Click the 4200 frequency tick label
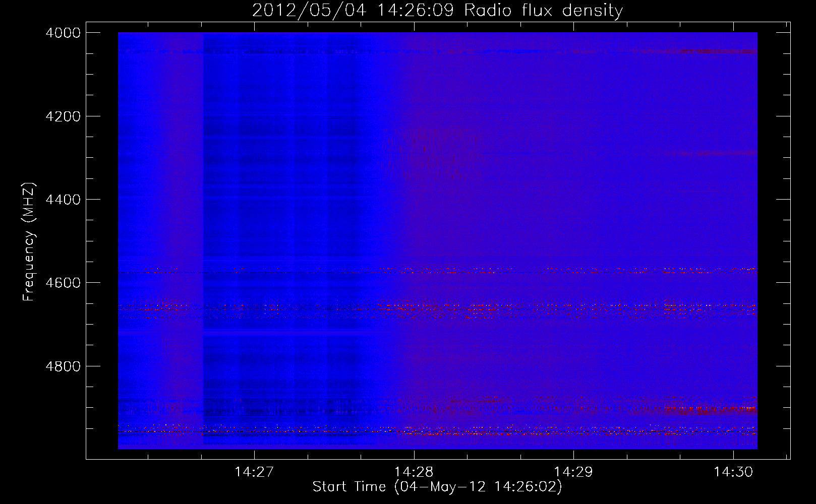Viewport: 816px width, 504px height. pos(63,116)
